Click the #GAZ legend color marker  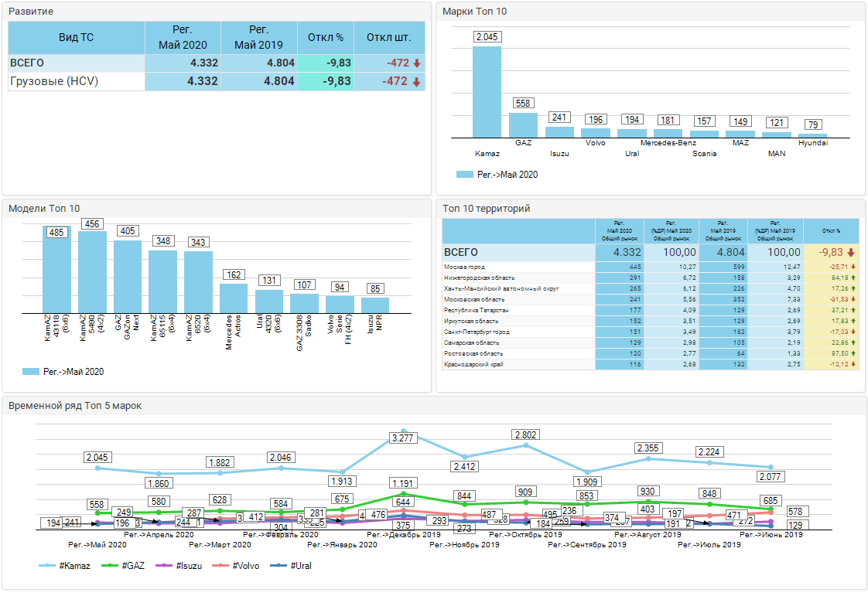[110, 566]
